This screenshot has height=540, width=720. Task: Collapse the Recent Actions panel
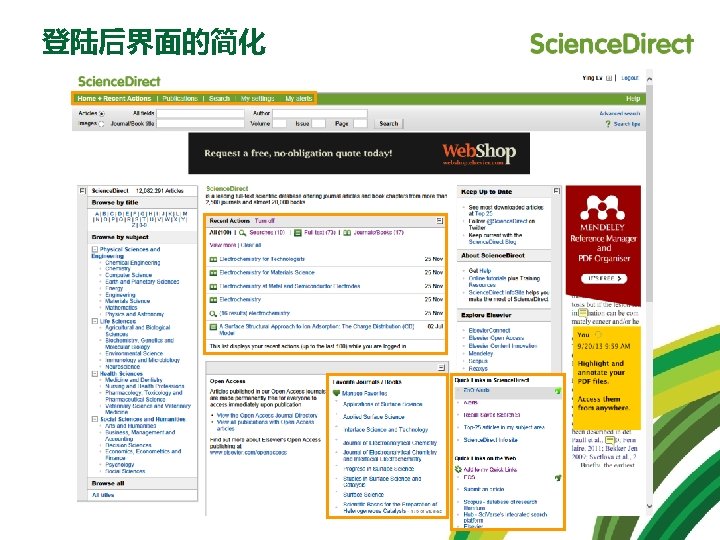440,221
